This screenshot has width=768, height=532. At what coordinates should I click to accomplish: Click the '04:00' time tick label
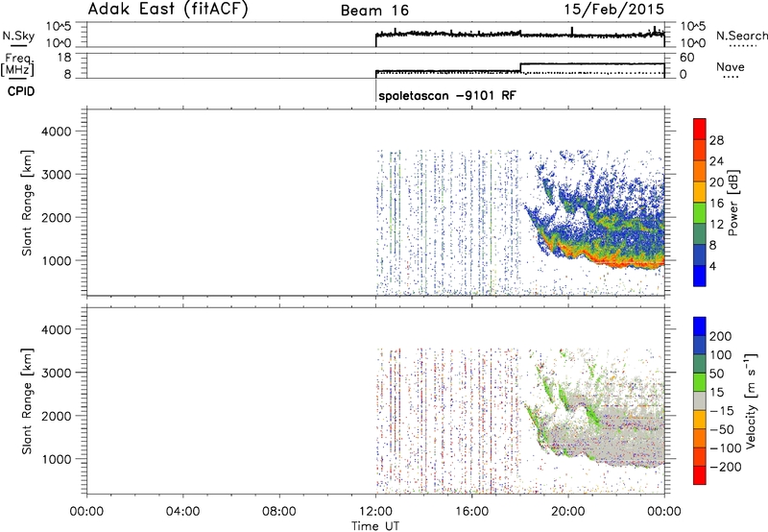point(182,512)
